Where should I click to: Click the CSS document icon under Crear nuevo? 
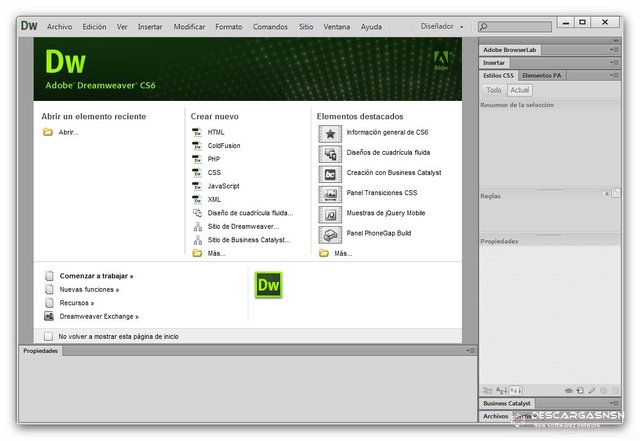click(x=197, y=172)
